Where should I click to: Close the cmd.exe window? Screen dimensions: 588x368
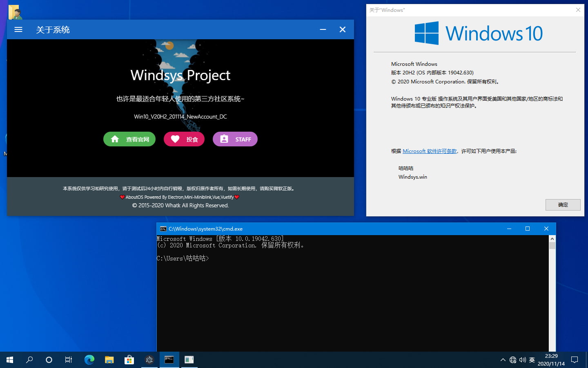click(x=546, y=229)
